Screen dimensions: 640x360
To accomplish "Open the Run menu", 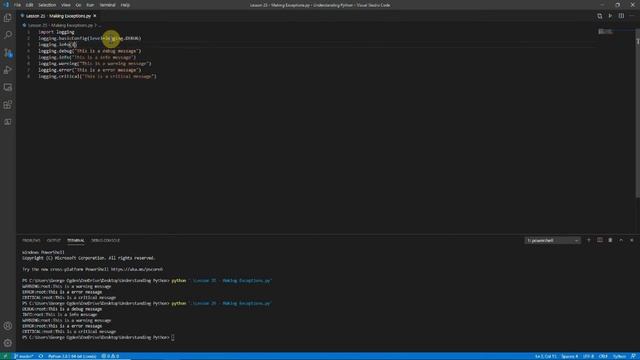I will click(90, 5).
